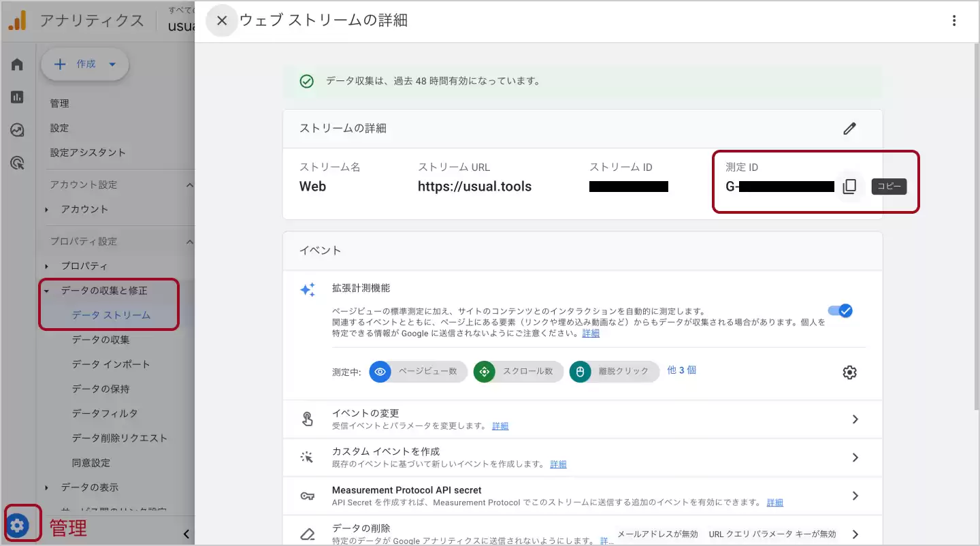Viewport: 980px width, 546px height.
Task: Toggle off the 拡張計測機能 switch
Action: click(840, 311)
